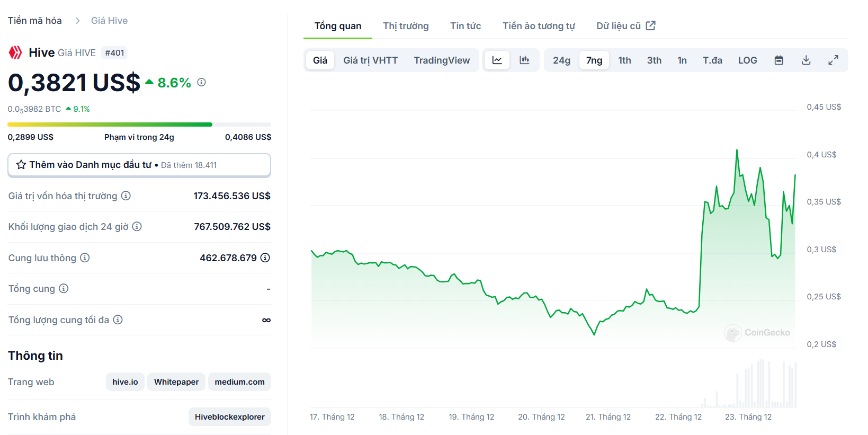The image size is (868, 435).
Task: Click external link icon on Dữ liệu cũ
Action: click(651, 25)
